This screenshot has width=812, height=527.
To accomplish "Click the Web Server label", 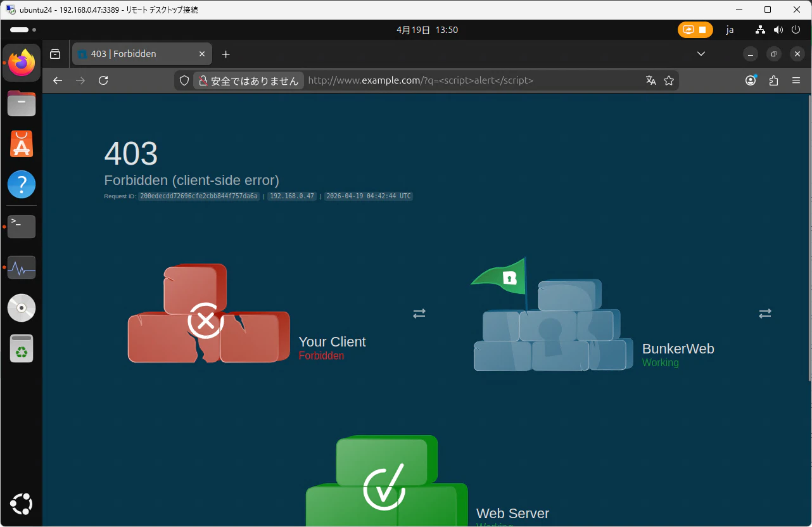I will pos(512,514).
